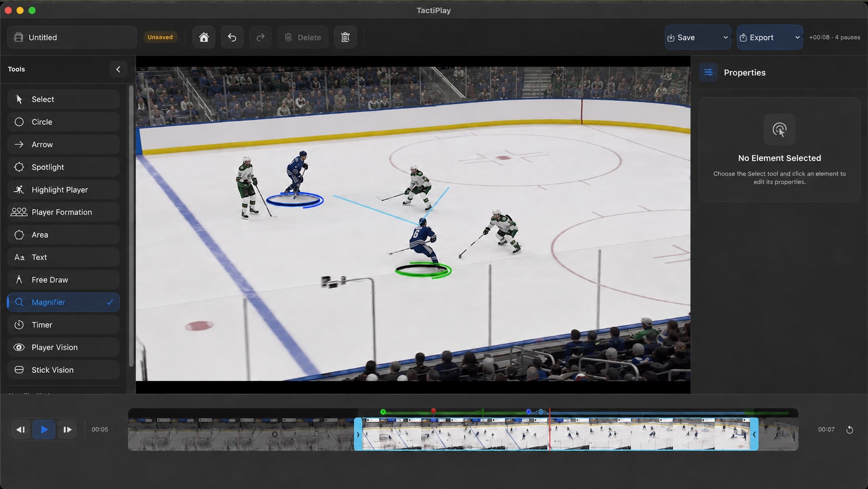The height and width of the screenshot is (489, 868).
Task: Go to the home screen icon
Action: 204,37
